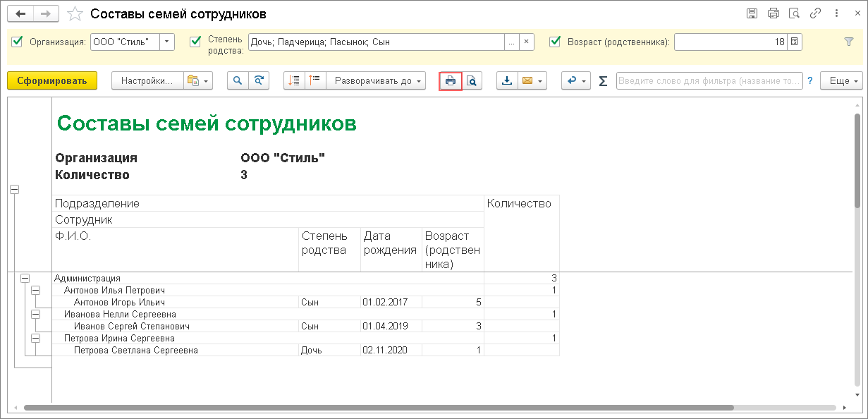
Task: Open help question mark beside filter field
Action: click(x=810, y=81)
